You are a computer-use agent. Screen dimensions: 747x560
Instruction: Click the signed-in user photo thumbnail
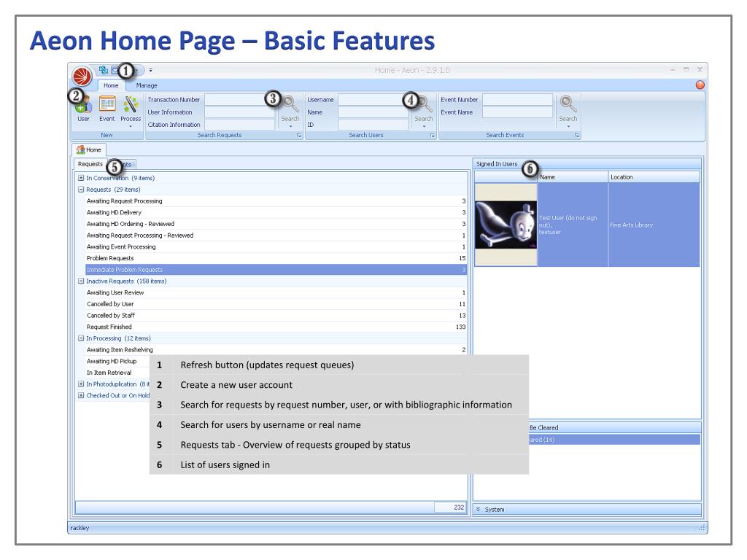506,225
